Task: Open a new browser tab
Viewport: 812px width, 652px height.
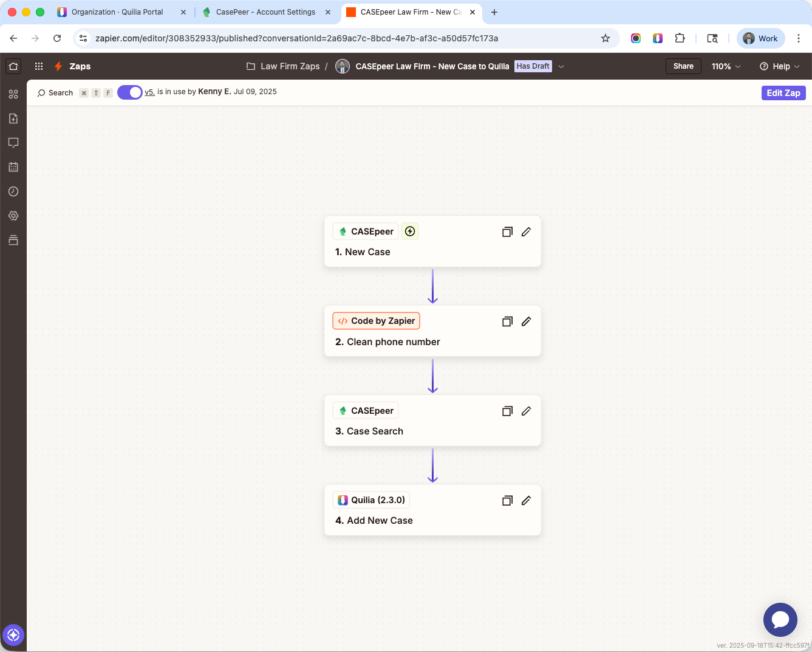Action: pos(494,12)
